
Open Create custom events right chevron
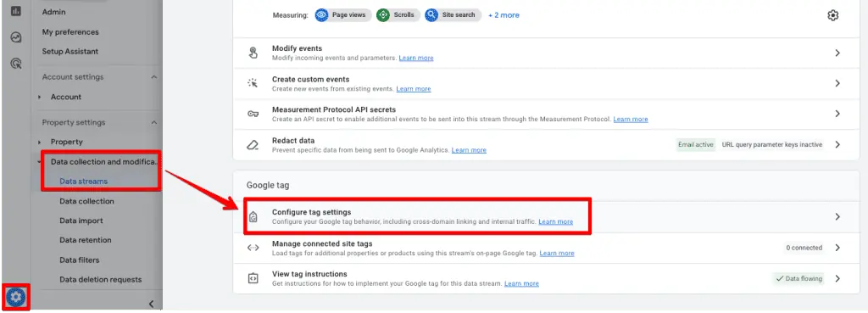[x=837, y=83]
